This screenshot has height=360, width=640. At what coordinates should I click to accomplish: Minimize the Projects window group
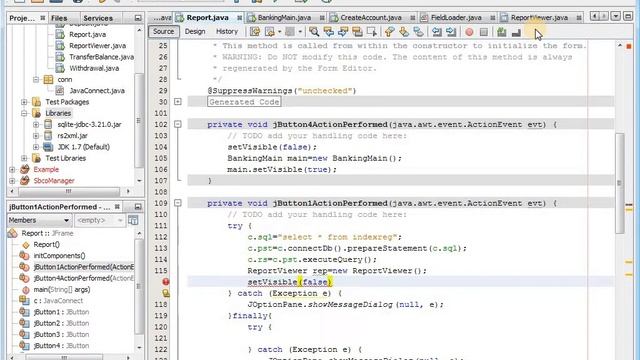pos(138,18)
